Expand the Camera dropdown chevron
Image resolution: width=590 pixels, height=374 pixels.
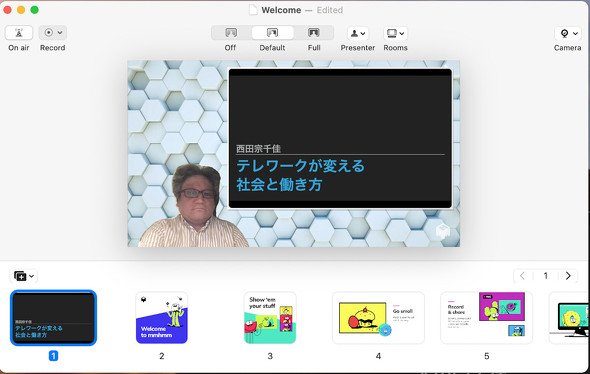[x=575, y=33]
